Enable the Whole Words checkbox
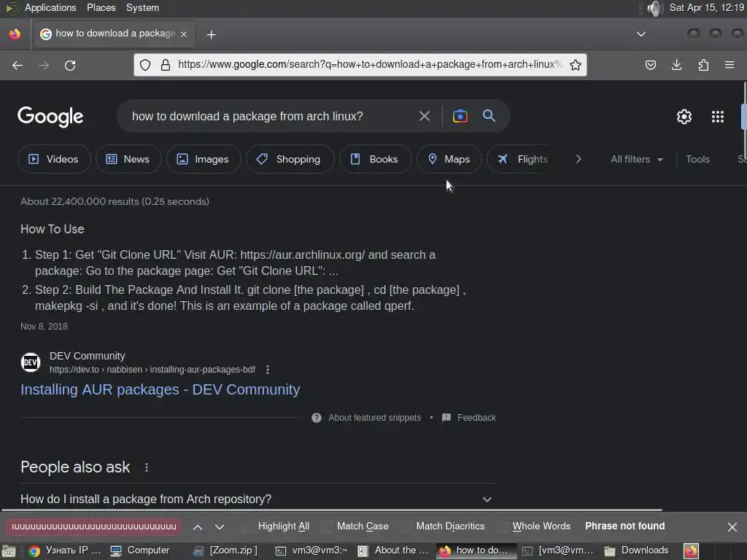This screenshot has width=747, height=560. pos(502,526)
